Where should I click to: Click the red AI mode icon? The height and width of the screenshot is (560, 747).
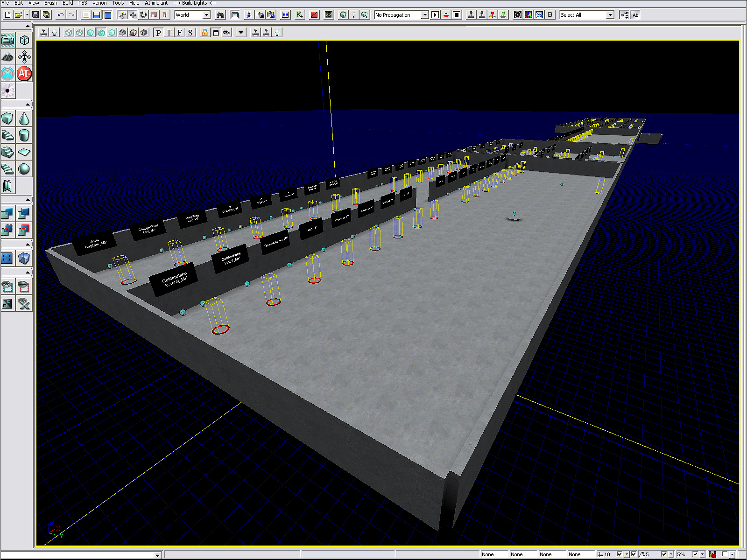point(24,74)
